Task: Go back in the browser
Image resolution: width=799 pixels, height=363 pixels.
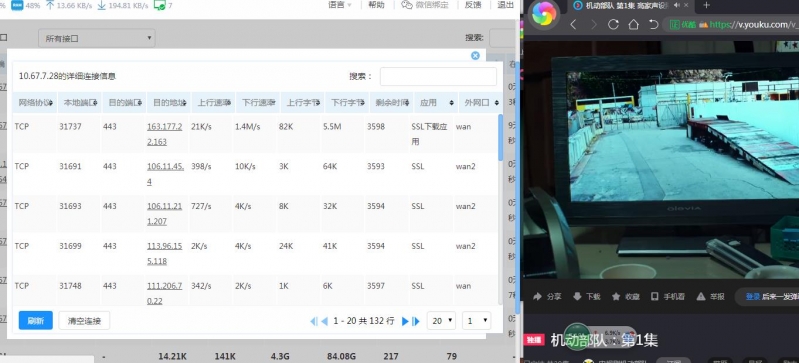Action: click(573, 24)
